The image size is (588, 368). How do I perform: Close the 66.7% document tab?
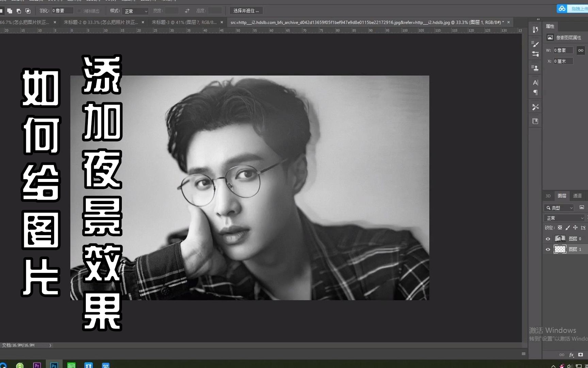pos(55,22)
